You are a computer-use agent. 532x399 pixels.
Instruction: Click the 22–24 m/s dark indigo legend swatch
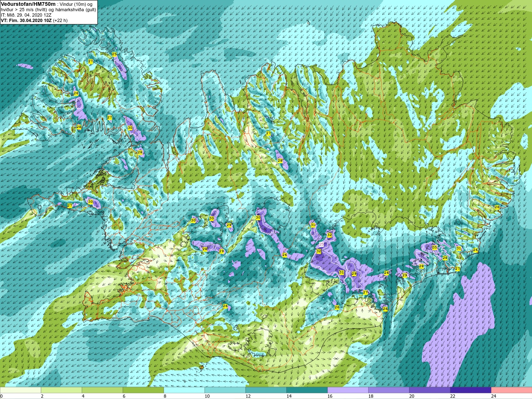click(470, 390)
